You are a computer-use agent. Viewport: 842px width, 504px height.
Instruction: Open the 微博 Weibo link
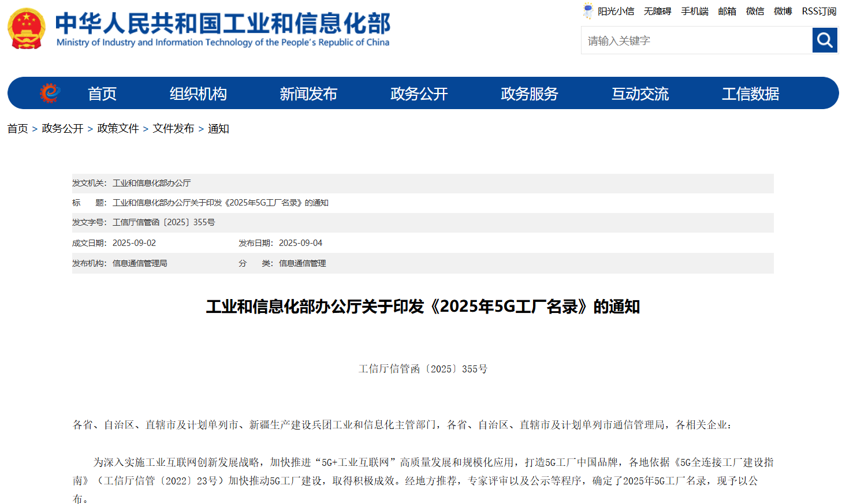[783, 10]
